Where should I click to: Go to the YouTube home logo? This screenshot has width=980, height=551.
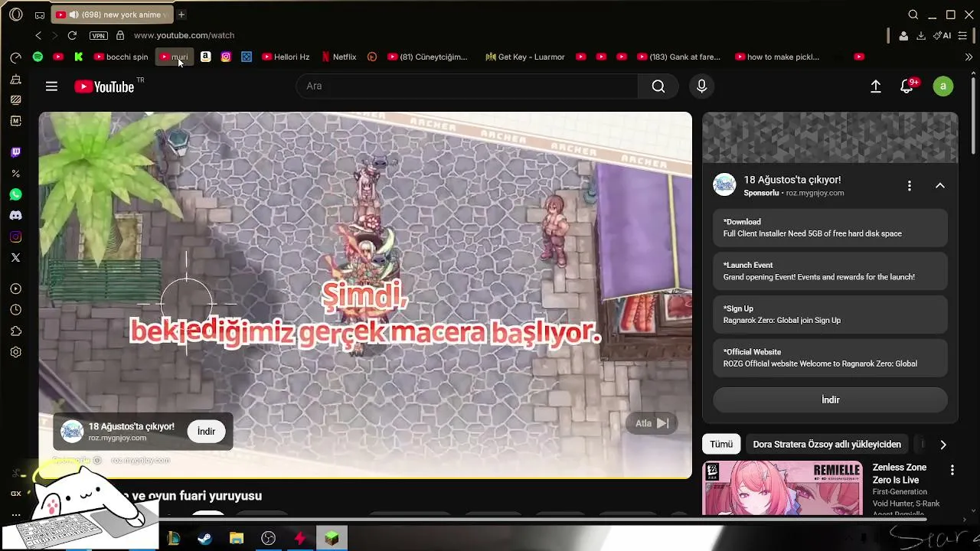(x=104, y=86)
